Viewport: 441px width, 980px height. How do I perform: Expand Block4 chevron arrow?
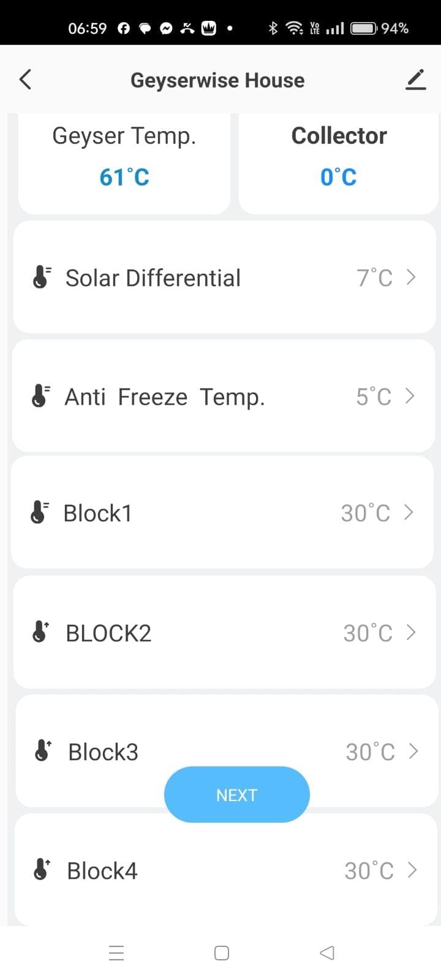tap(412, 870)
